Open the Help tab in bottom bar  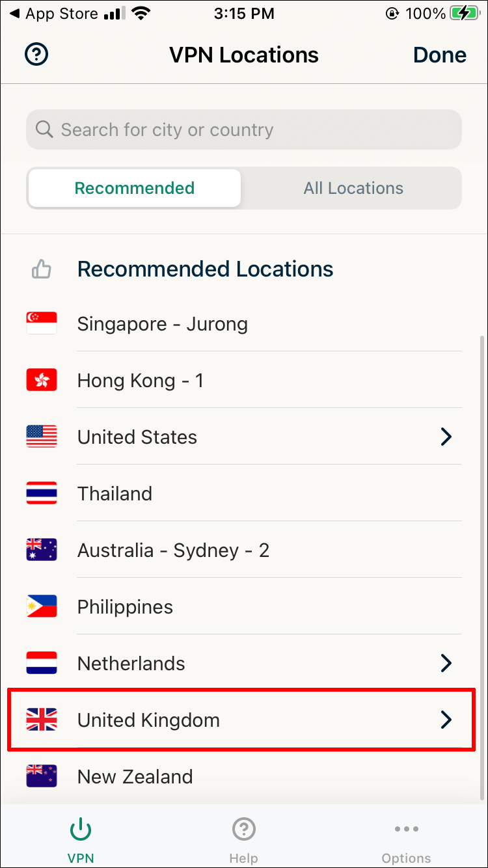point(243,839)
